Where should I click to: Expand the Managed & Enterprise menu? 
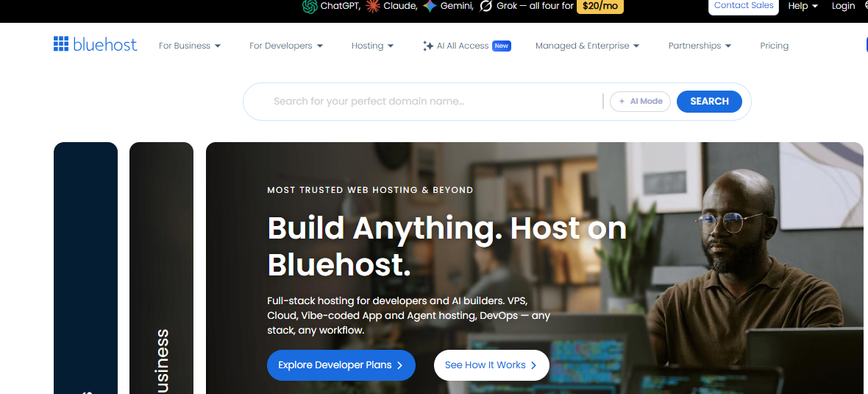click(587, 46)
